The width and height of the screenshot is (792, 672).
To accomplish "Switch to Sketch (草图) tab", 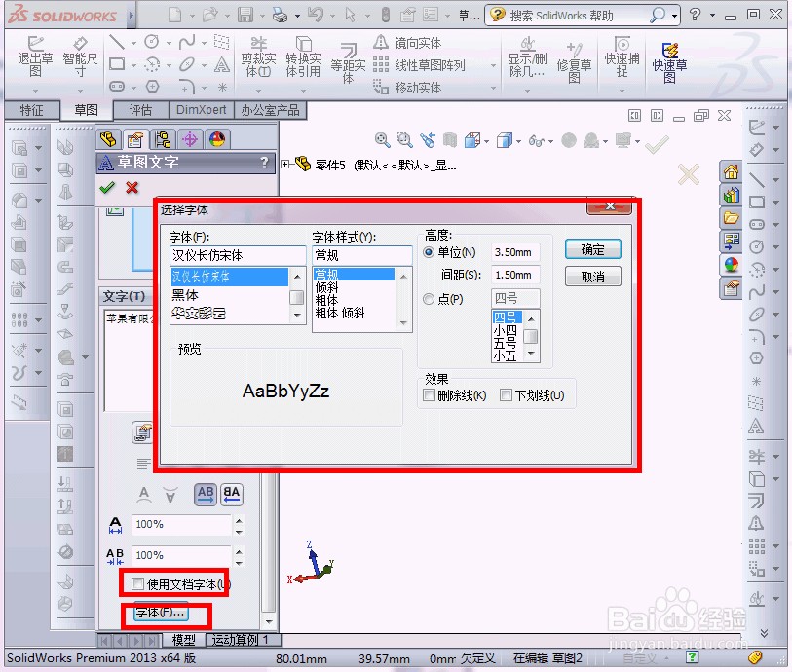I will [86, 109].
